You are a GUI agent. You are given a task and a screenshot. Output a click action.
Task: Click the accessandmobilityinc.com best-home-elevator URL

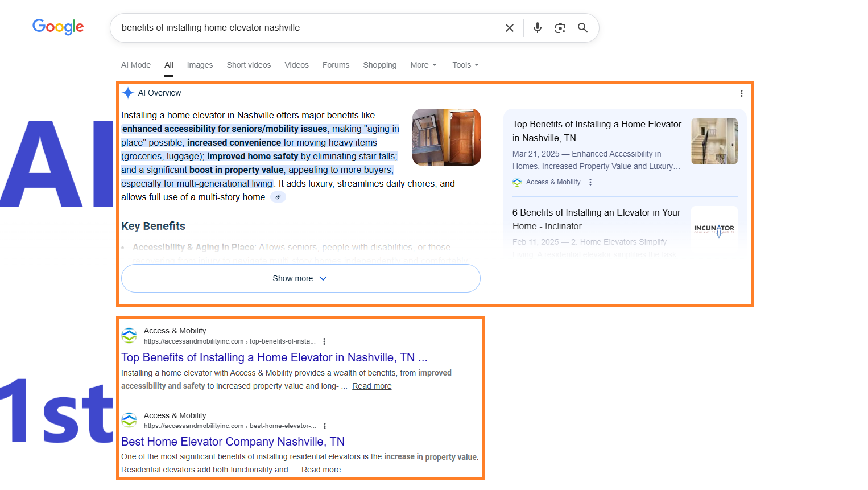[x=230, y=426]
